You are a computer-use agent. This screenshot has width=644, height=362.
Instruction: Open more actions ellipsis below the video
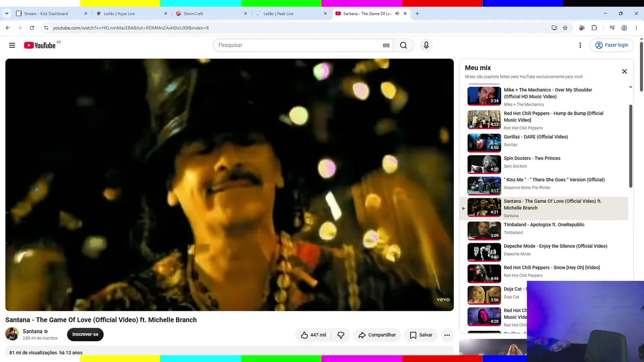[447, 335]
